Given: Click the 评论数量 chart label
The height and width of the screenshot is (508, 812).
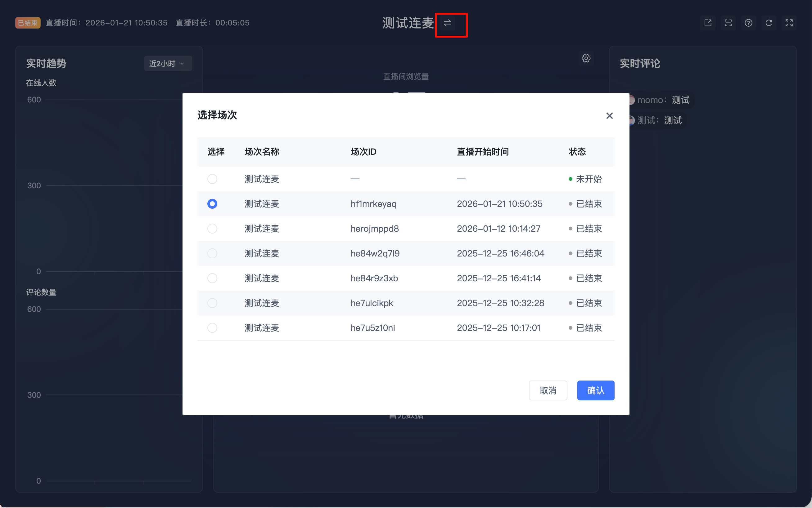Looking at the screenshot, I should (x=41, y=292).
